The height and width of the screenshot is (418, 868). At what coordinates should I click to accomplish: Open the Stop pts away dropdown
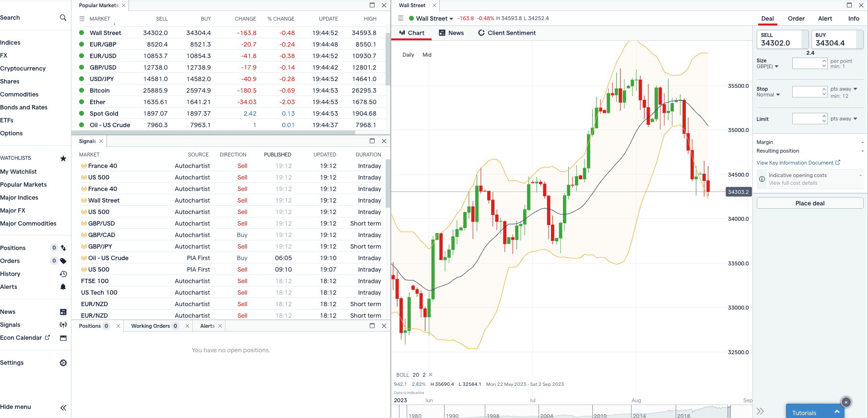(844, 89)
